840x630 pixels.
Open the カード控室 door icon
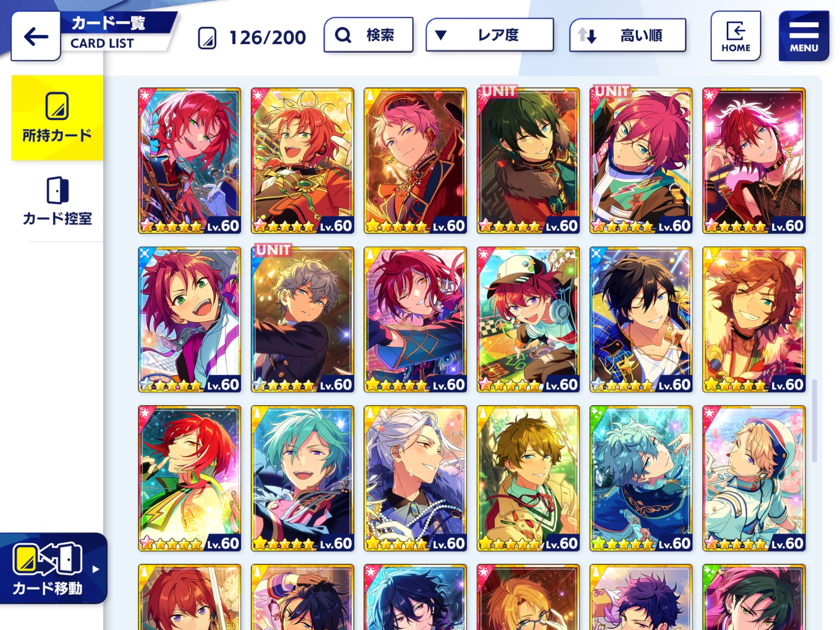click(x=57, y=190)
